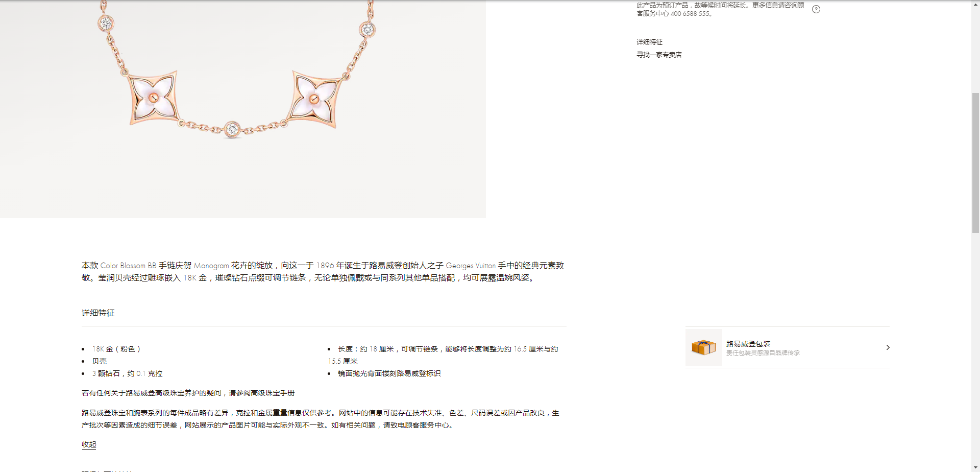Click the scrollbar up arrow
The width and height of the screenshot is (980, 472).
coord(975,4)
